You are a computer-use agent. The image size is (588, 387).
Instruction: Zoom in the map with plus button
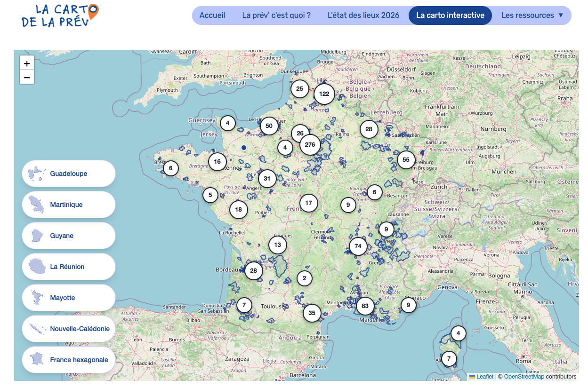pyautogui.click(x=27, y=63)
